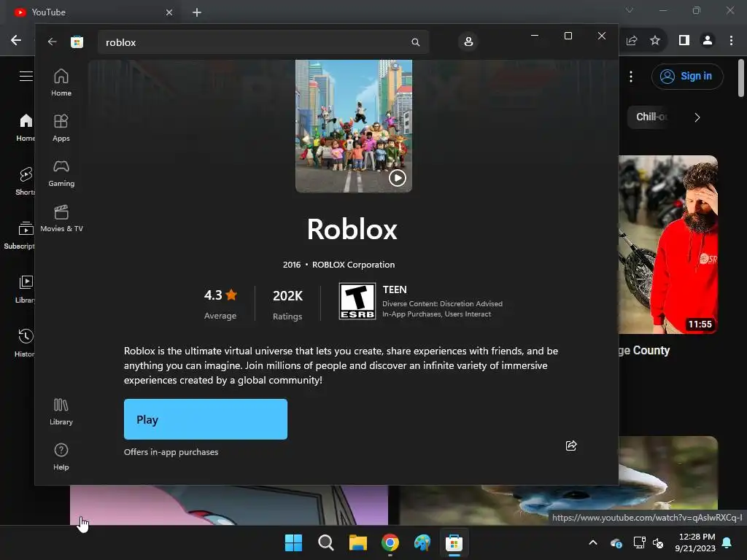
Task: Click OneDrive cloud tray icon
Action: (616, 542)
